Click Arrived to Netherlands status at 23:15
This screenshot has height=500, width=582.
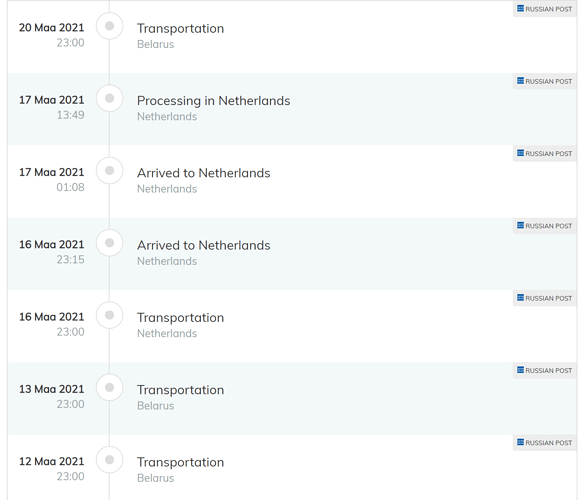(x=204, y=245)
